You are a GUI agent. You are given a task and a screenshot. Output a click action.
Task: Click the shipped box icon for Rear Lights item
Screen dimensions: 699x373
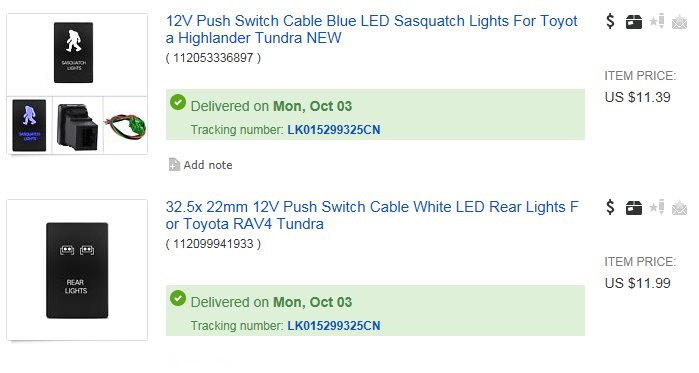pos(633,208)
